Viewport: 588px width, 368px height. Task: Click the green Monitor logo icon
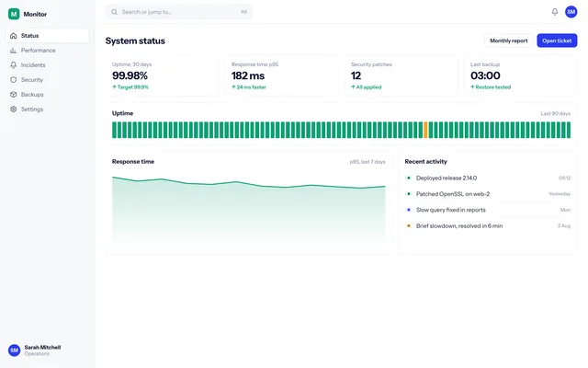(14, 14)
